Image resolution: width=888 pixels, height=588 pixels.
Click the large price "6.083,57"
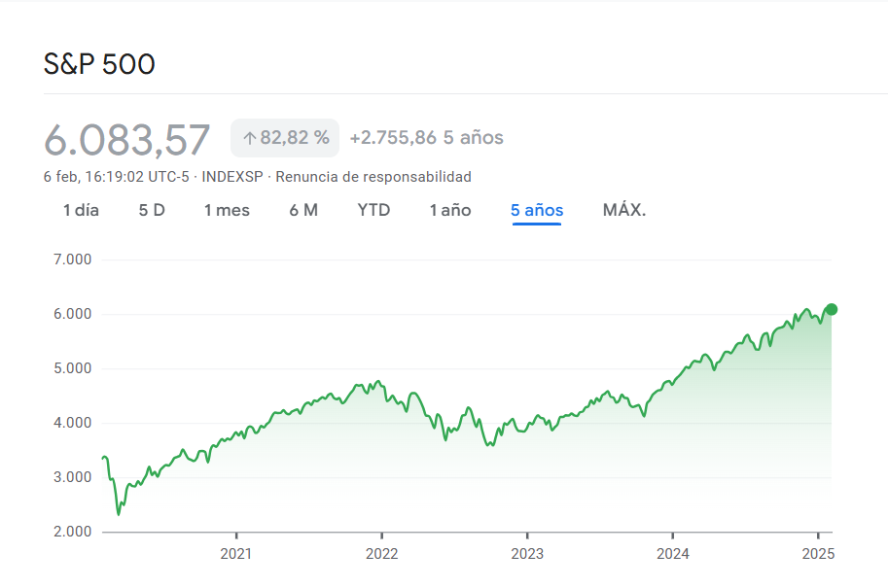pyautogui.click(x=126, y=138)
